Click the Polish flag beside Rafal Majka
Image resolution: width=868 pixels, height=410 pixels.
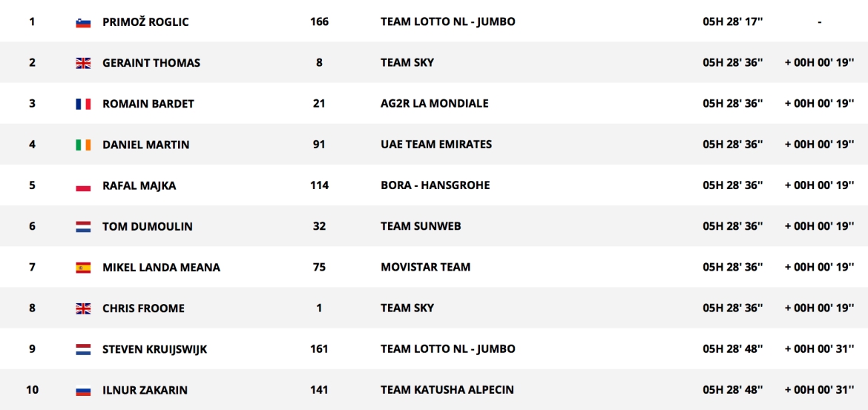point(83,186)
